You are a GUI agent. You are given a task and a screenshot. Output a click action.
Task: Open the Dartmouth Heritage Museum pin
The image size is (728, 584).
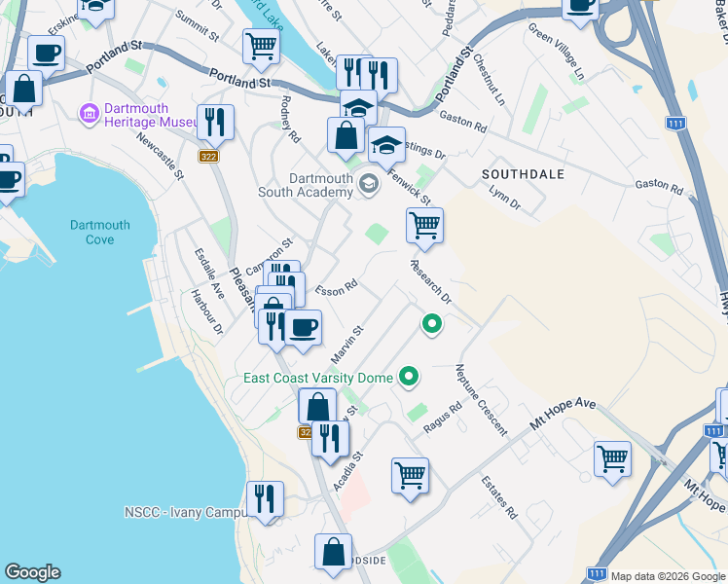pos(89,114)
